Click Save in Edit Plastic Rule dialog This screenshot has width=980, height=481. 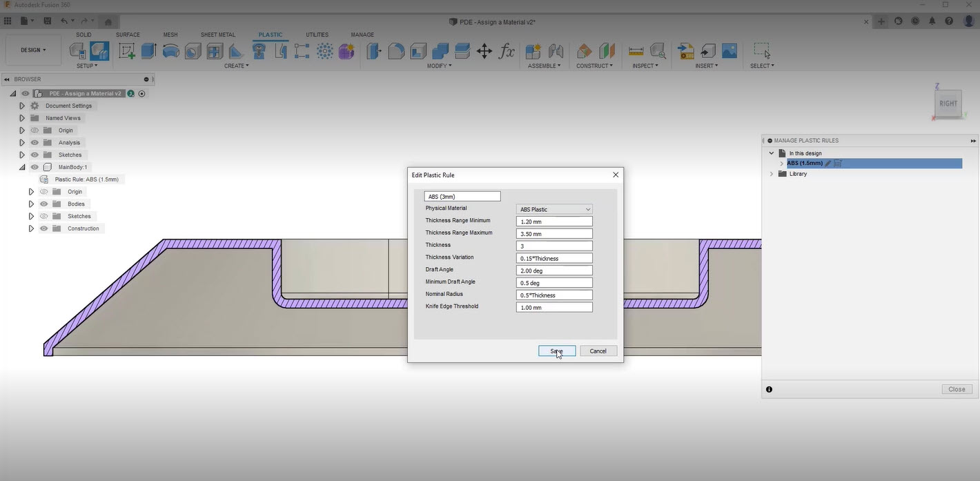(556, 351)
